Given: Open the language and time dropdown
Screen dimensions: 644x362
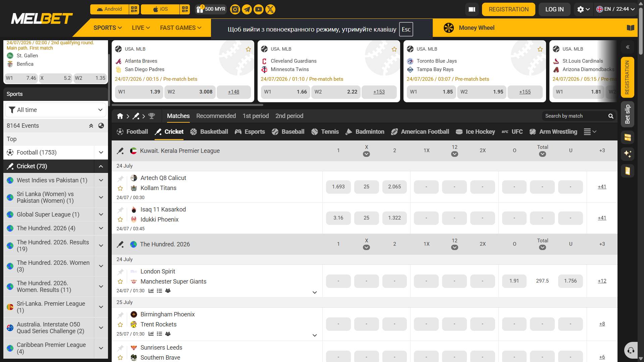Looking at the screenshot, I should pyautogui.click(x=615, y=9).
